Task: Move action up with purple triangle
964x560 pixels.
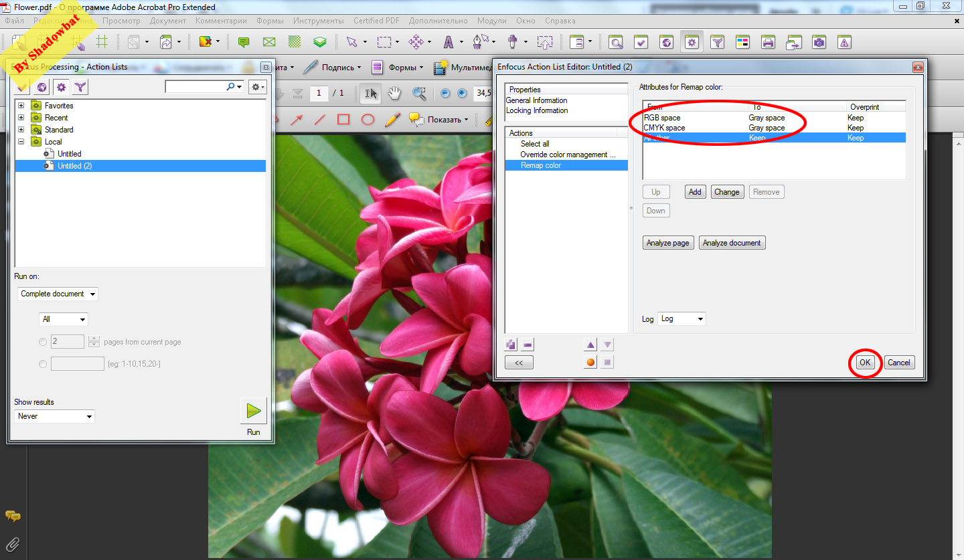Action: 590,345
